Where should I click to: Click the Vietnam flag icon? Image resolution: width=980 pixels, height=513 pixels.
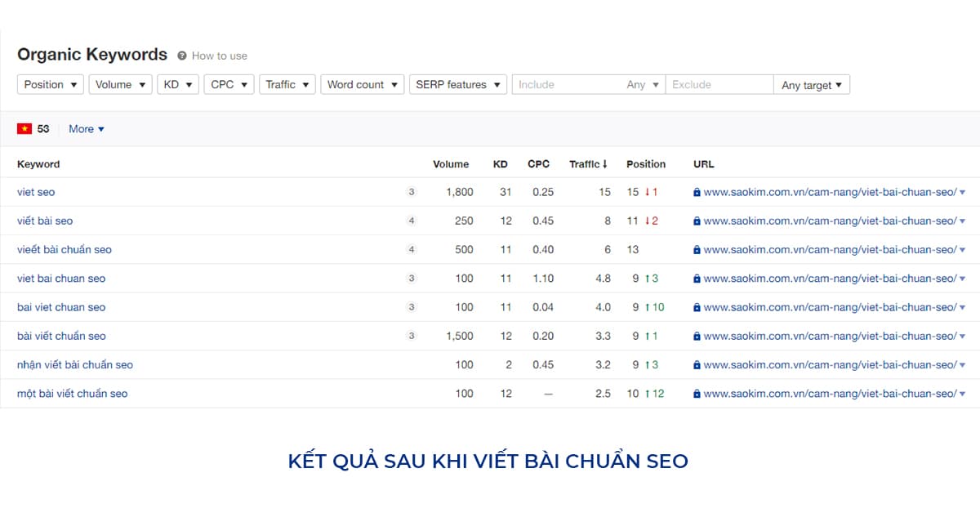click(24, 128)
